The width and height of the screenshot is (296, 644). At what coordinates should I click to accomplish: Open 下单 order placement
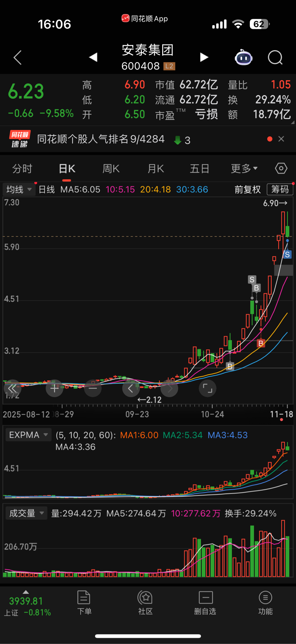(x=84, y=603)
